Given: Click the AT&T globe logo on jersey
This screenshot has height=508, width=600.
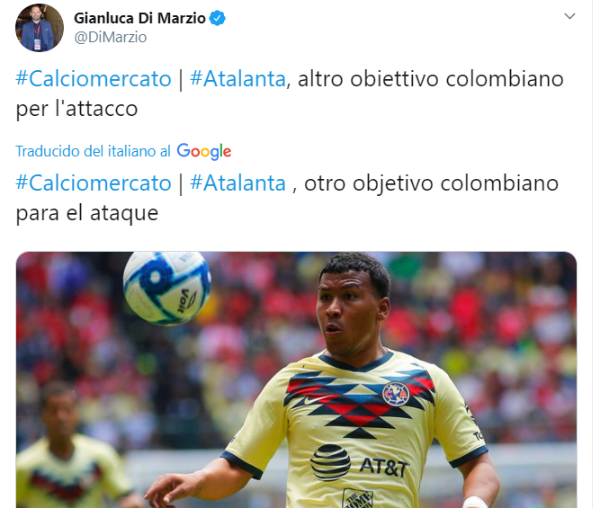Looking at the screenshot, I should (x=330, y=462).
